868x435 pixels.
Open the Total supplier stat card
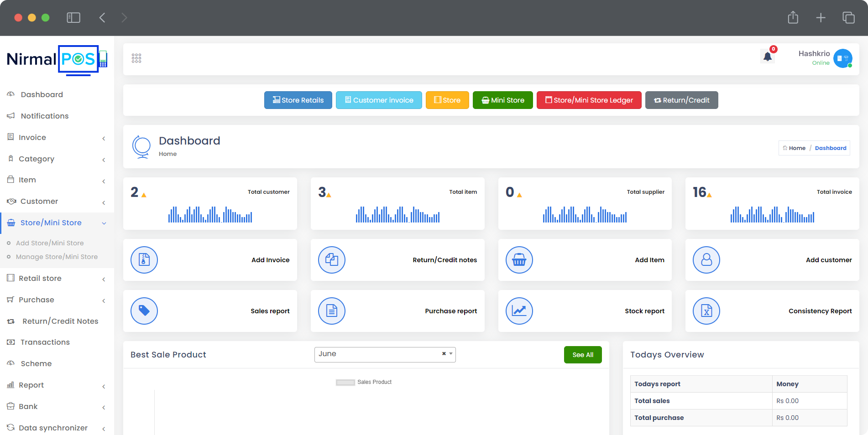[585, 203]
